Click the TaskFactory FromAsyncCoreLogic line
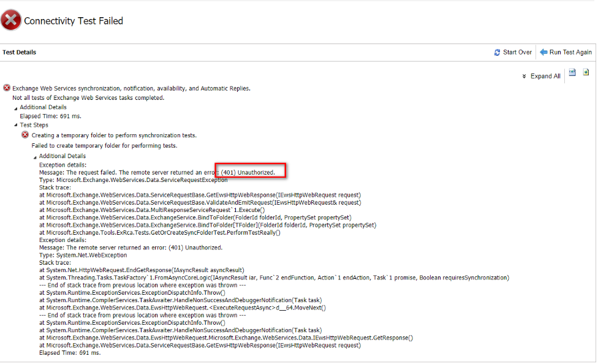598x364 pixels. tap(274, 278)
